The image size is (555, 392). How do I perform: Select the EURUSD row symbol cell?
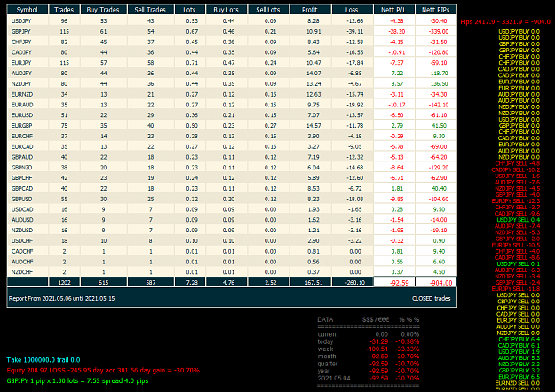coord(28,115)
